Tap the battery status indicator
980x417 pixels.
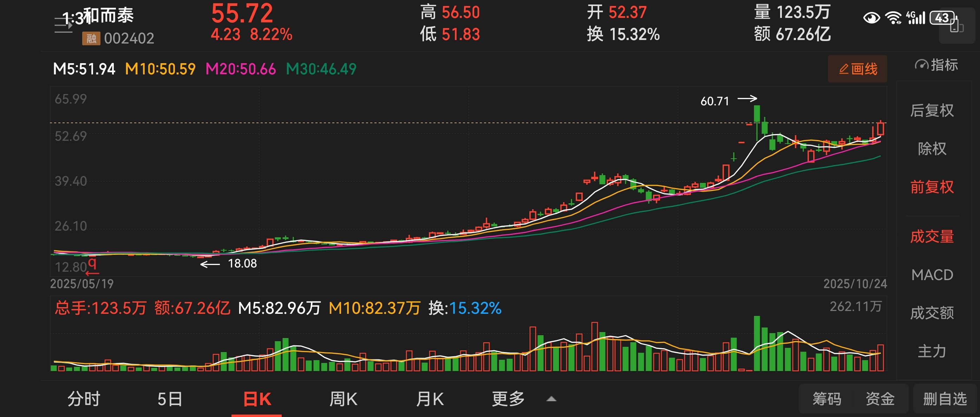(x=942, y=18)
